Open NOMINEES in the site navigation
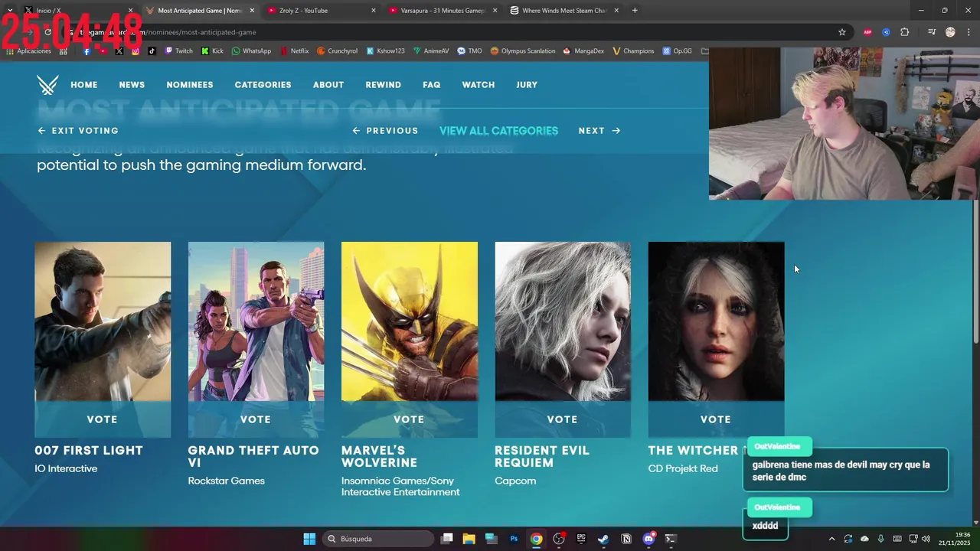The height and width of the screenshot is (551, 980). coord(190,85)
